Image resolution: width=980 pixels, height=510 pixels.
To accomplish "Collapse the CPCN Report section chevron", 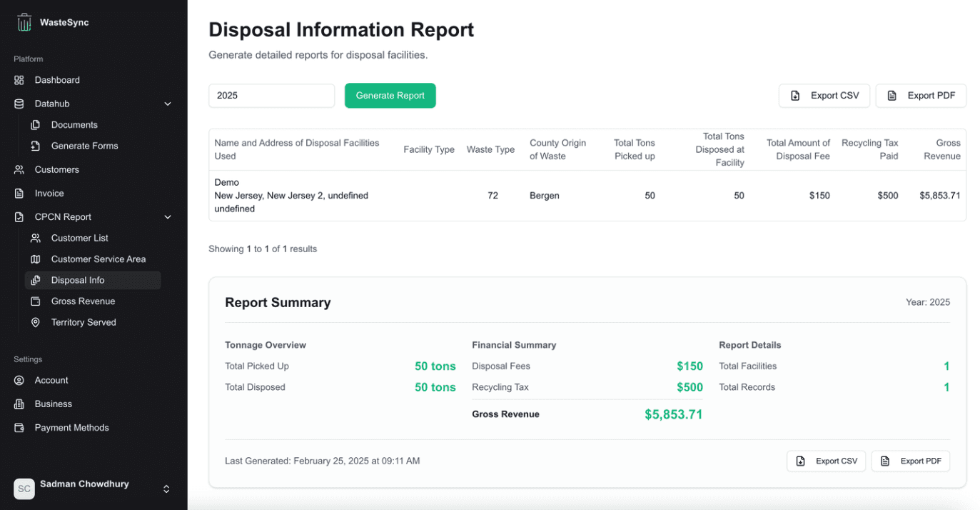I will pos(168,217).
